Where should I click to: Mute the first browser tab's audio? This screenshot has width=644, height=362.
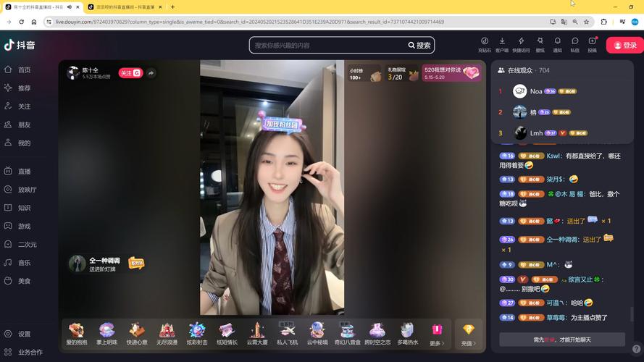pos(70,7)
